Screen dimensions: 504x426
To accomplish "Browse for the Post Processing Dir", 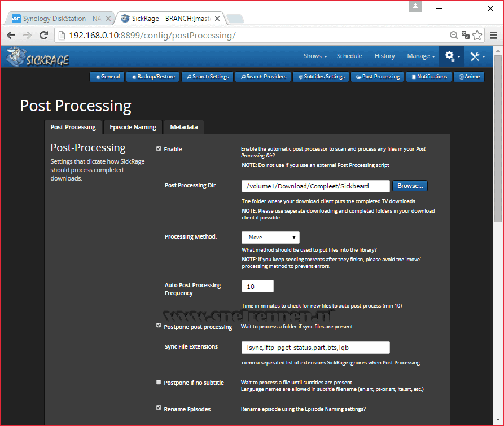I will pos(410,186).
